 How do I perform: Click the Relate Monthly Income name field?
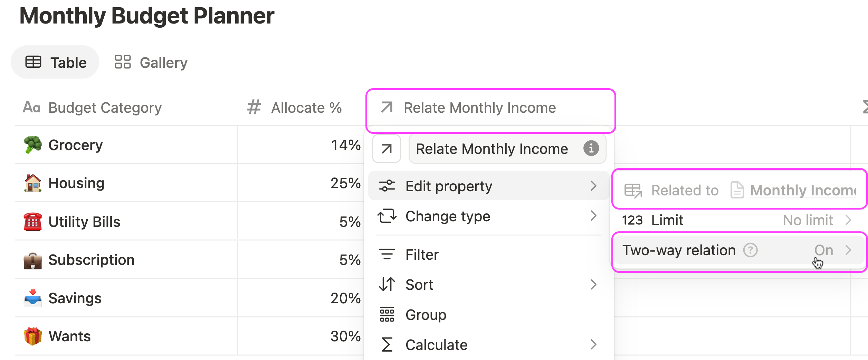click(507, 149)
